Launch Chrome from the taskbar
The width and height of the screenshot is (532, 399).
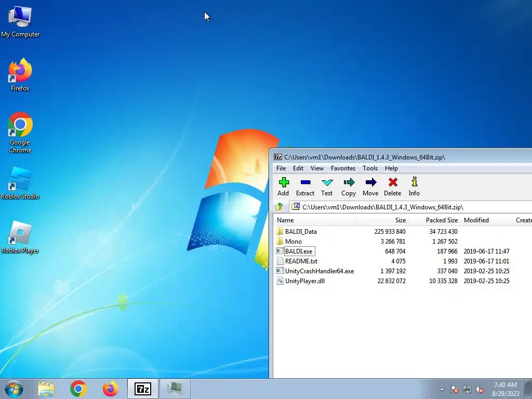78,389
